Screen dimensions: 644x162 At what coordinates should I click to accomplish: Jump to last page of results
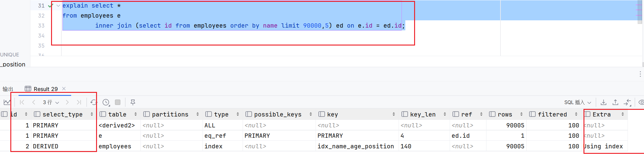tap(79, 103)
